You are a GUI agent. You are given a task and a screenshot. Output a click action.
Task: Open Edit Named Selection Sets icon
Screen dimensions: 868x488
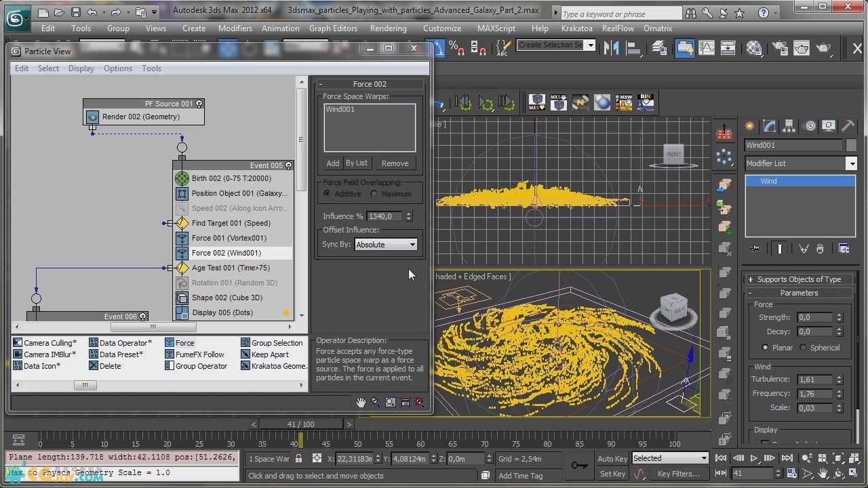tap(502, 47)
